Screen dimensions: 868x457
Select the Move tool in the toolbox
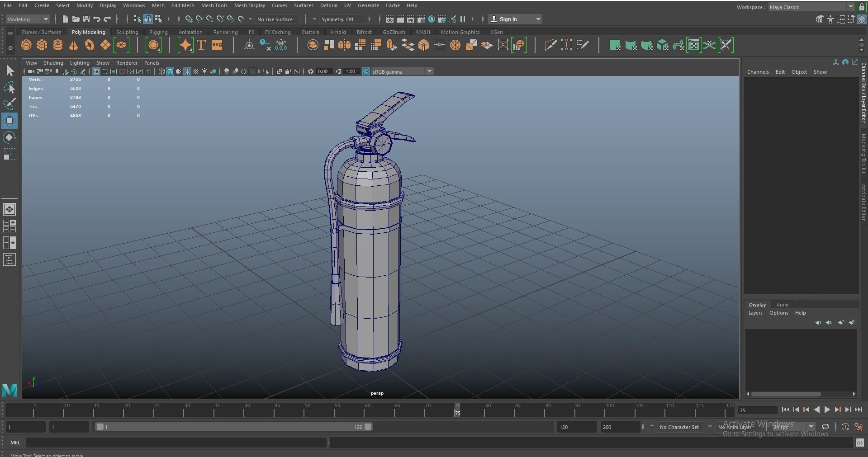(9, 121)
